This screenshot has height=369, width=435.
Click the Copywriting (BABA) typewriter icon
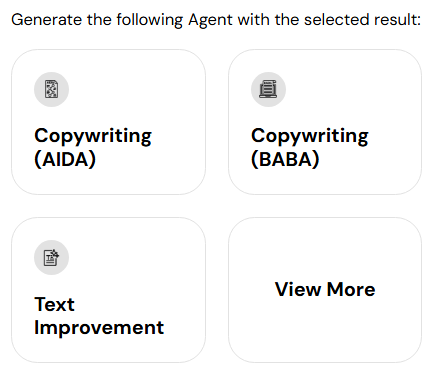(268, 89)
